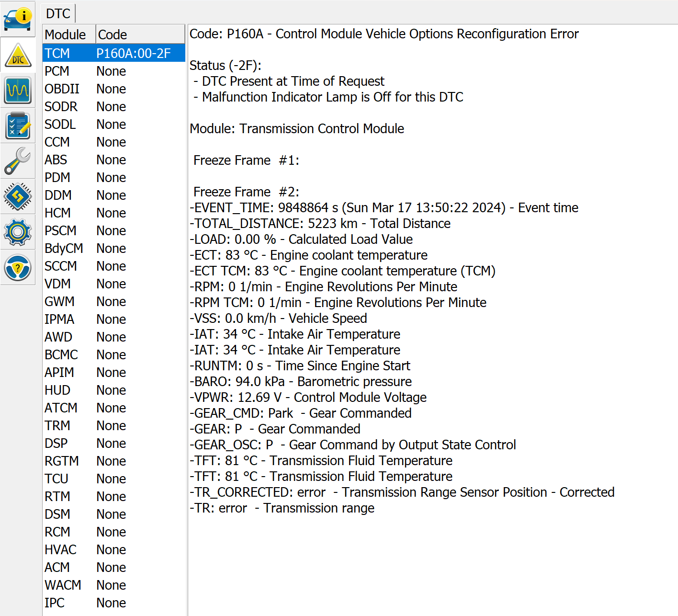Select the APIM module row
This screenshot has width=678, height=616.
click(114, 372)
